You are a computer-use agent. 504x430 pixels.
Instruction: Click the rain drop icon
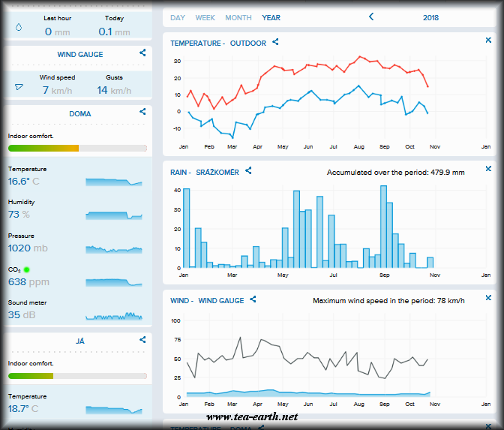coord(19,28)
